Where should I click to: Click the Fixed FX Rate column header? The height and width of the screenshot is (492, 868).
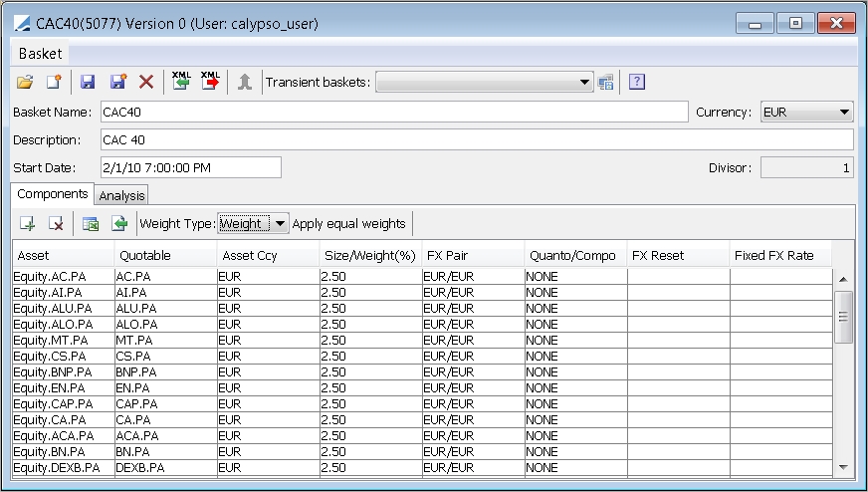point(780,255)
